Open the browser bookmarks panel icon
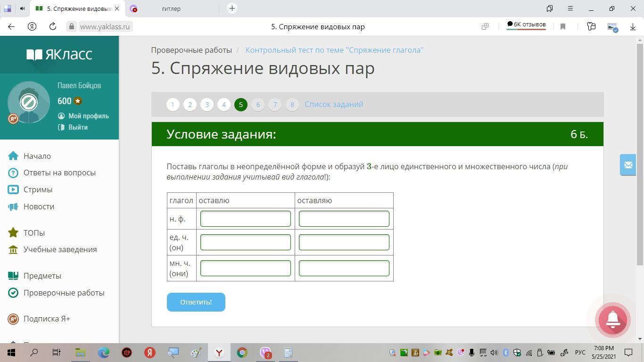The image size is (644, 362). (x=550, y=8)
